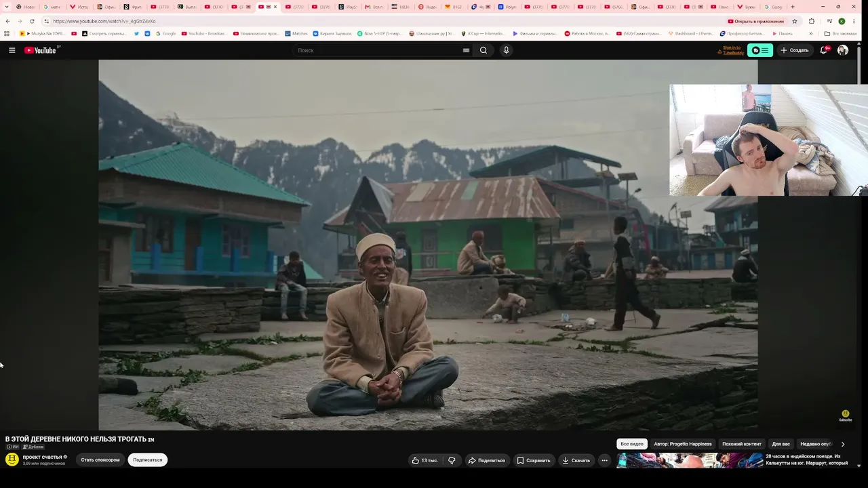Open the apps grid in bookmarks bar
The width and height of the screenshot is (868, 488).
(7, 33)
